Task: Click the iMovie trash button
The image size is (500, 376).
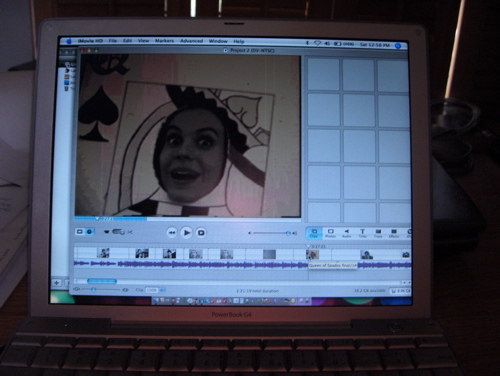Action: click(x=400, y=291)
